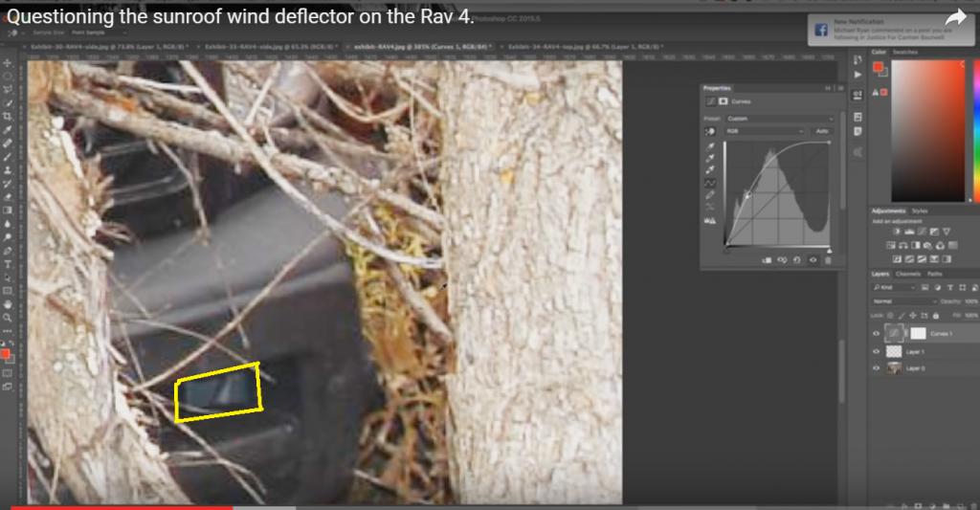Hide Layer 0 with its eye icon

pos(876,368)
